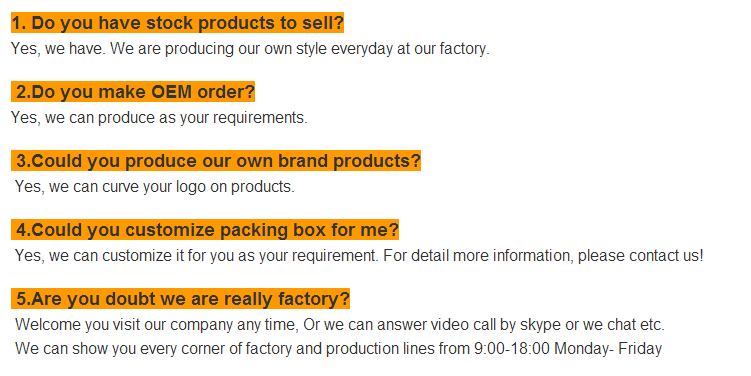751x376 pixels.
Task: Click the question about stock products to sell
Action: (x=178, y=23)
